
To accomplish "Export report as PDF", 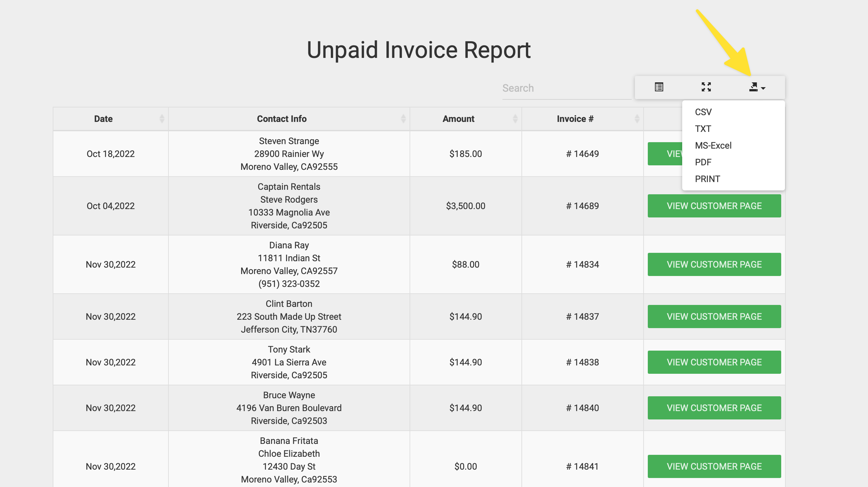I will tap(703, 162).
